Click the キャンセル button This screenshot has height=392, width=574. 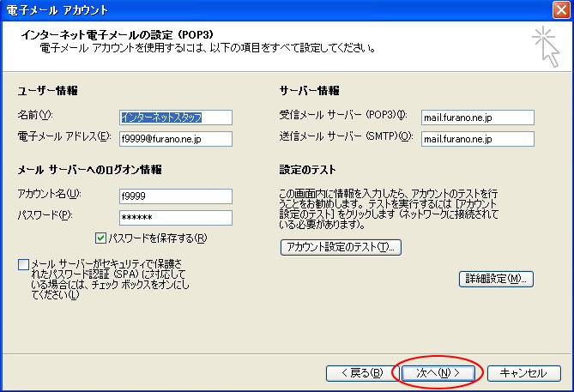[524, 373]
